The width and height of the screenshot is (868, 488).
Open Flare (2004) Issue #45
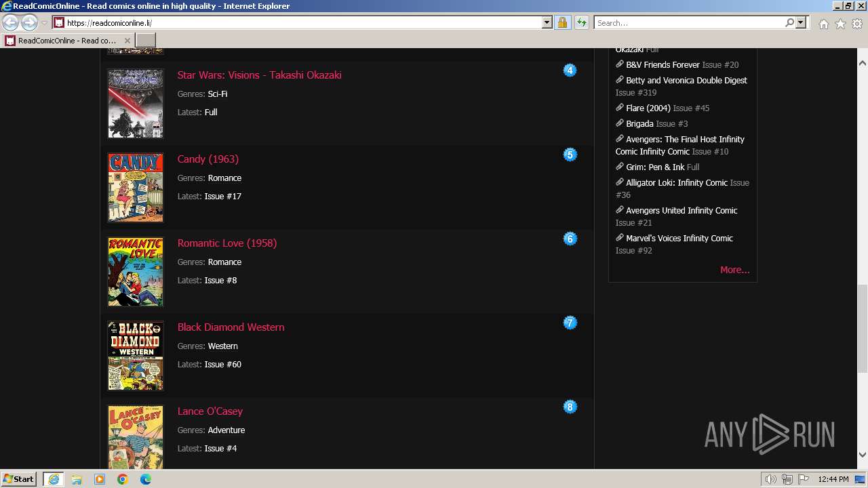pyautogui.click(x=667, y=108)
